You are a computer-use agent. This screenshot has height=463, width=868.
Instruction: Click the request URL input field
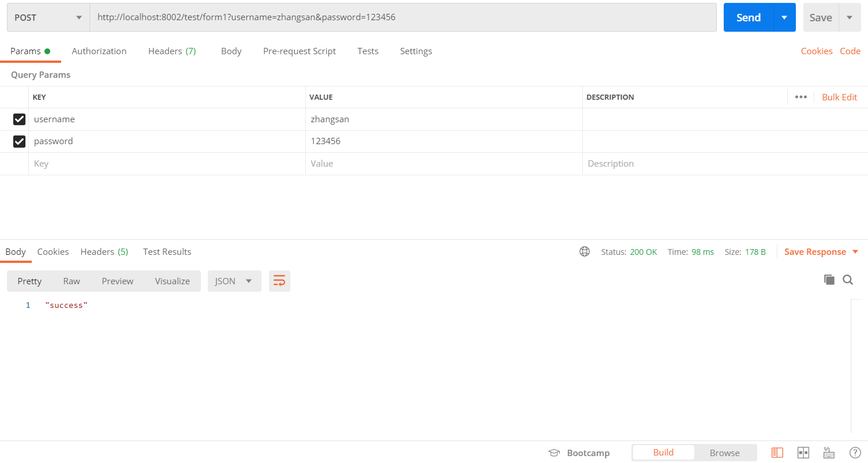(x=403, y=17)
